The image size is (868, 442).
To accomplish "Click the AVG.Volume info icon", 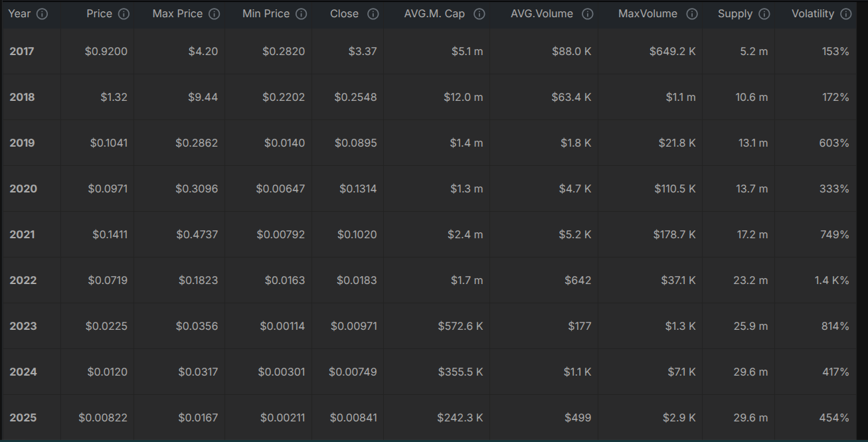I will click(x=588, y=14).
